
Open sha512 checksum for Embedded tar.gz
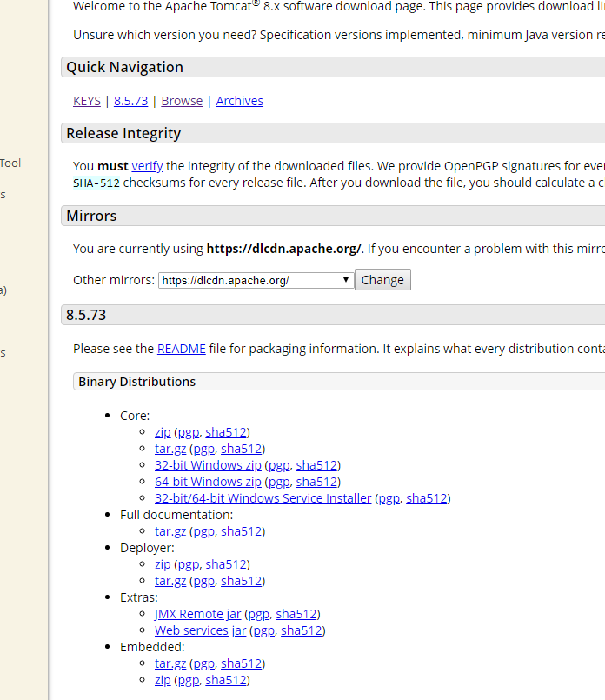pyautogui.click(x=242, y=663)
